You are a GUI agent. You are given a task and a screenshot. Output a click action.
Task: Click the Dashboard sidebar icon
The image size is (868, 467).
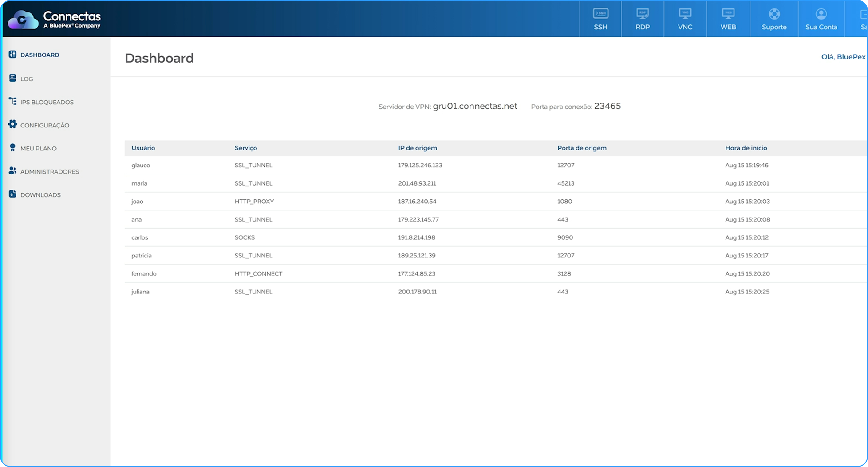(x=12, y=54)
